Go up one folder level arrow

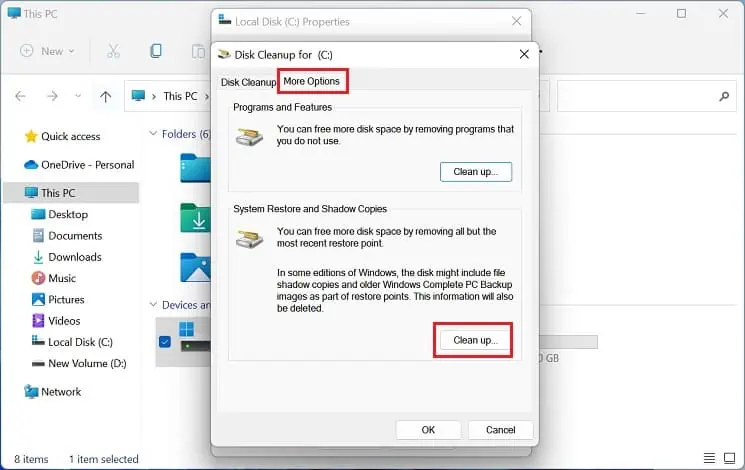[105, 96]
